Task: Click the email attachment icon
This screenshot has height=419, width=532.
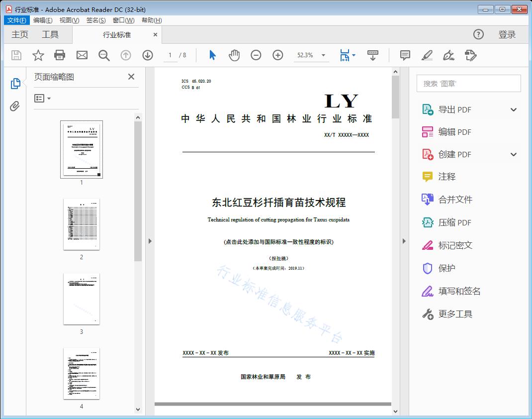Action: pos(82,55)
